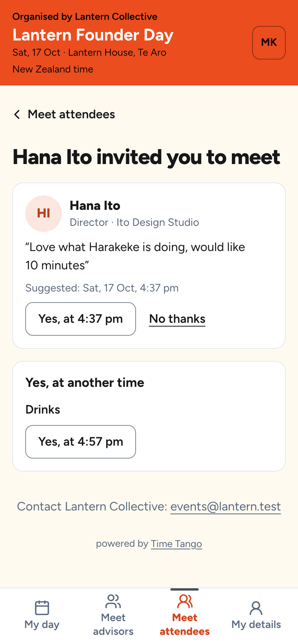Decline the invite with No thanks
298x644 pixels.
pos(177,319)
